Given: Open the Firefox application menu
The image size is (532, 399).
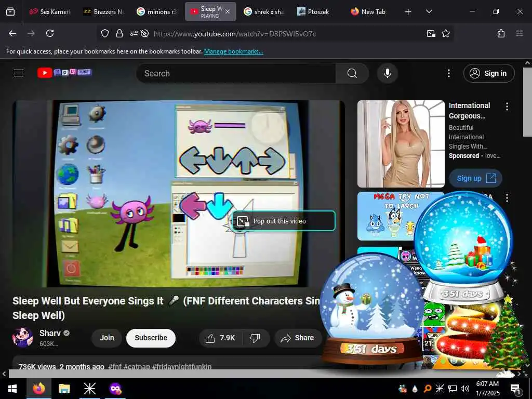Looking at the screenshot, I should click(x=519, y=33).
